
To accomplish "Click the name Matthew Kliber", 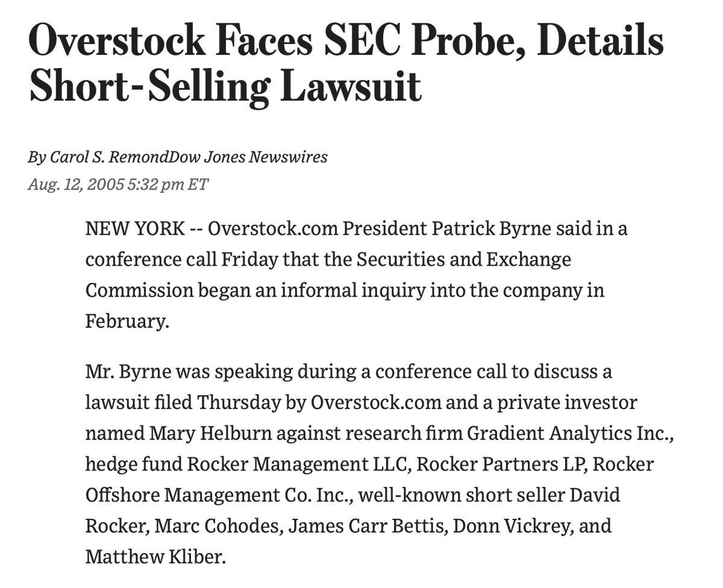I will tap(155, 557).
